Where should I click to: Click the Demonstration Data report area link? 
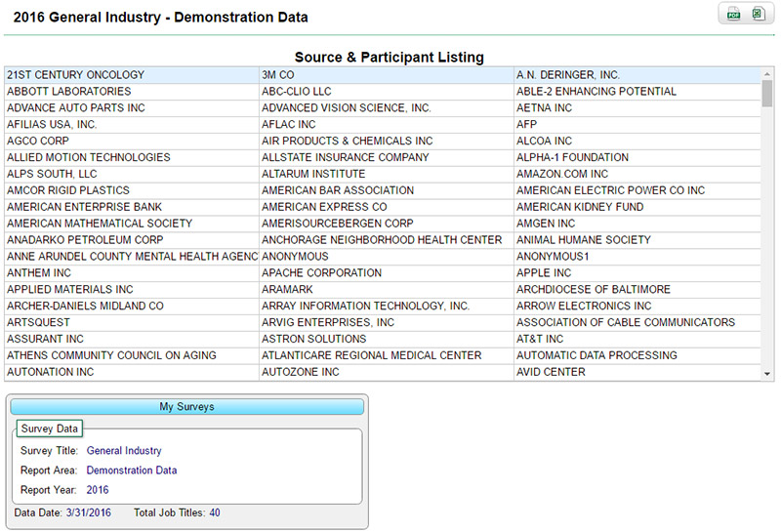point(132,471)
